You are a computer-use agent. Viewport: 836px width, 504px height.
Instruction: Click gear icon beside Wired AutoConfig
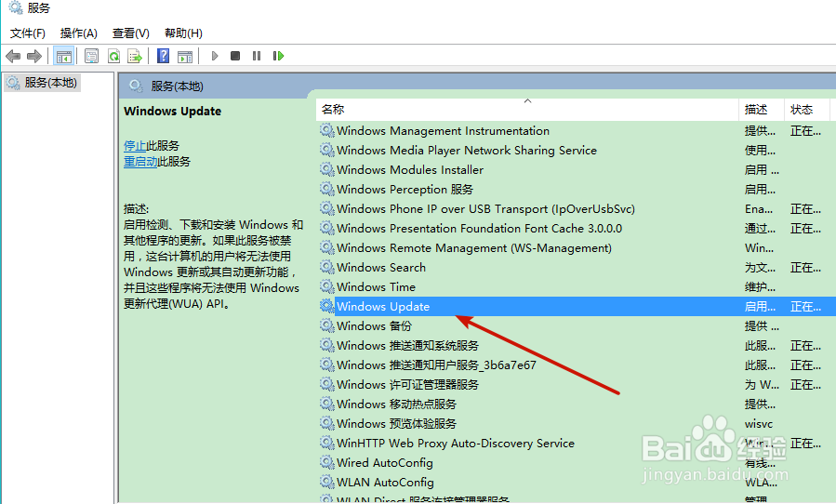click(326, 462)
